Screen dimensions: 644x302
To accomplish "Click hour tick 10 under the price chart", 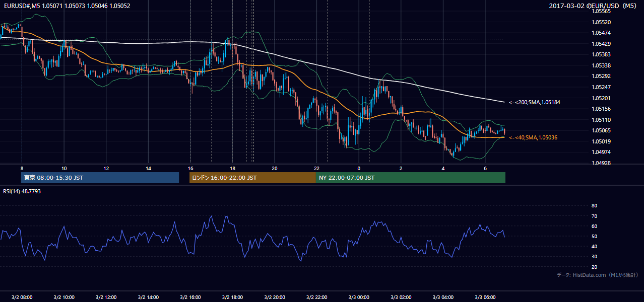I will point(64,168).
